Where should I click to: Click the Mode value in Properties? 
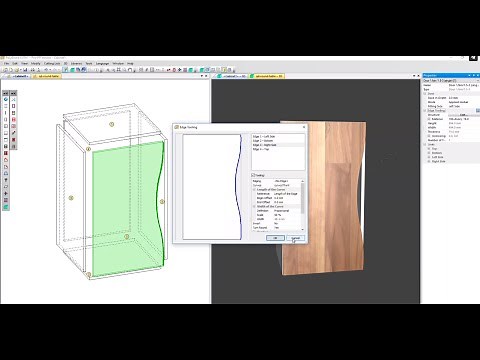point(463,102)
